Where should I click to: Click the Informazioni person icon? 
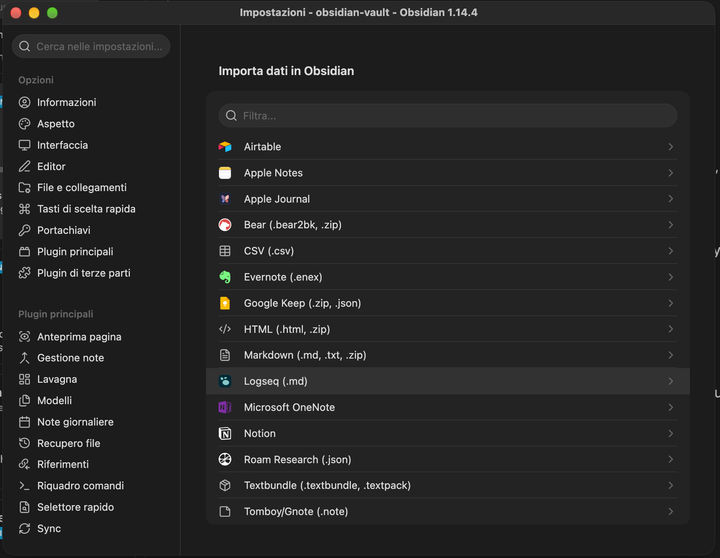[x=24, y=102]
